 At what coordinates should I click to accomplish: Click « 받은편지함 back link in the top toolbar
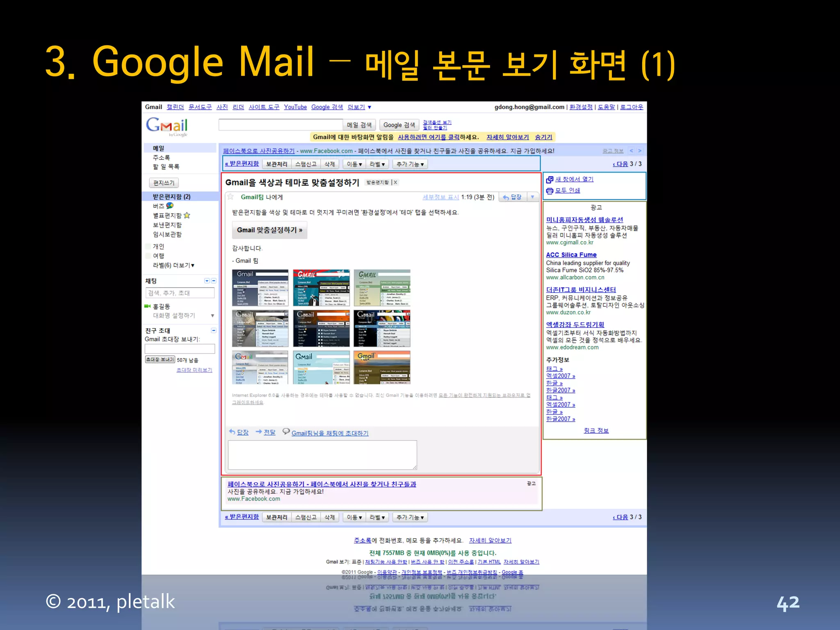pos(242,164)
